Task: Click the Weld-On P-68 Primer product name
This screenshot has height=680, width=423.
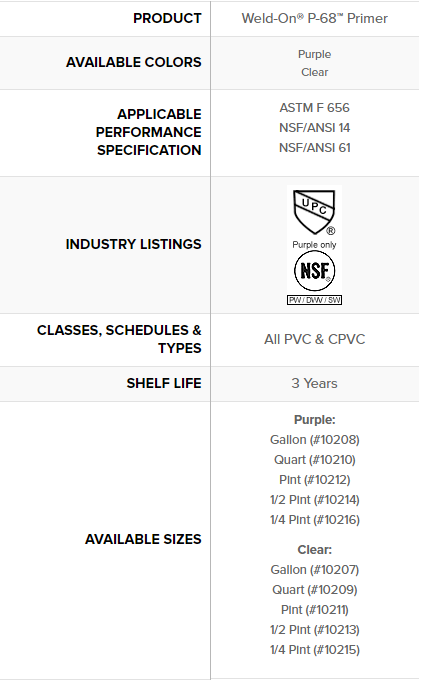Action: 315,18
